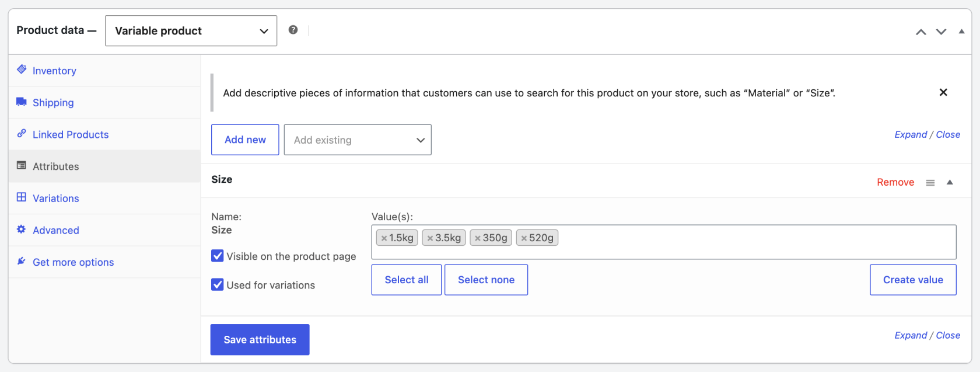Open the Attributes tab

[x=104, y=166]
